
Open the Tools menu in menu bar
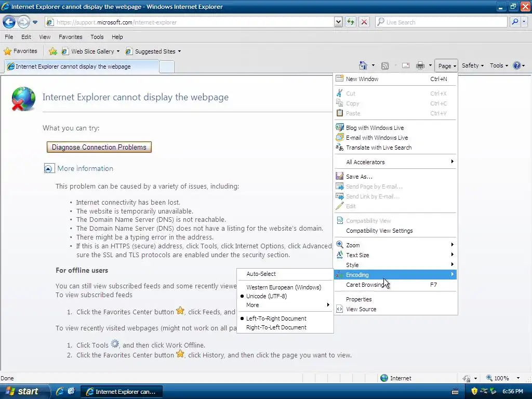pos(97,37)
